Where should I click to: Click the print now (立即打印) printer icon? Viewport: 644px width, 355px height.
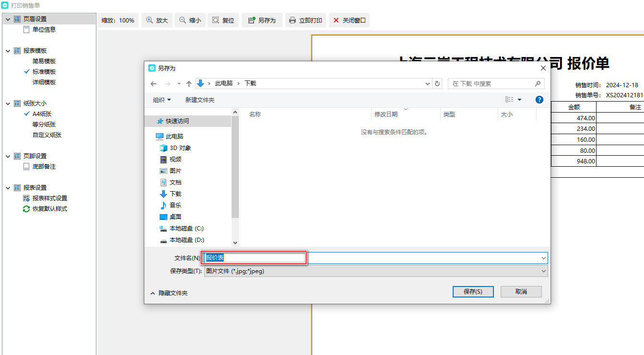(x=293, y=21)
